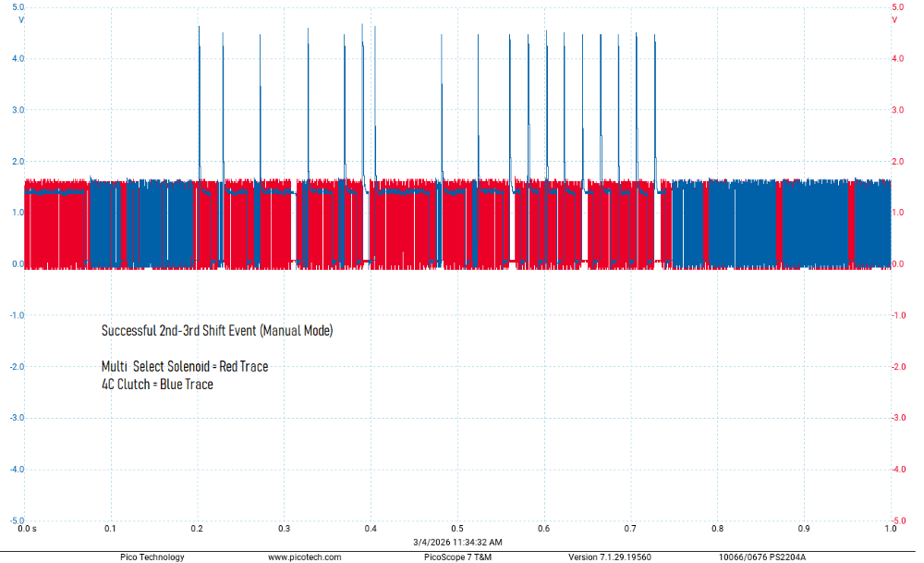Screen dimensions: 924x563
Task: Select the 'Successful 2nd-3rd Shift Event' annotation
Action: pos(216,330)
